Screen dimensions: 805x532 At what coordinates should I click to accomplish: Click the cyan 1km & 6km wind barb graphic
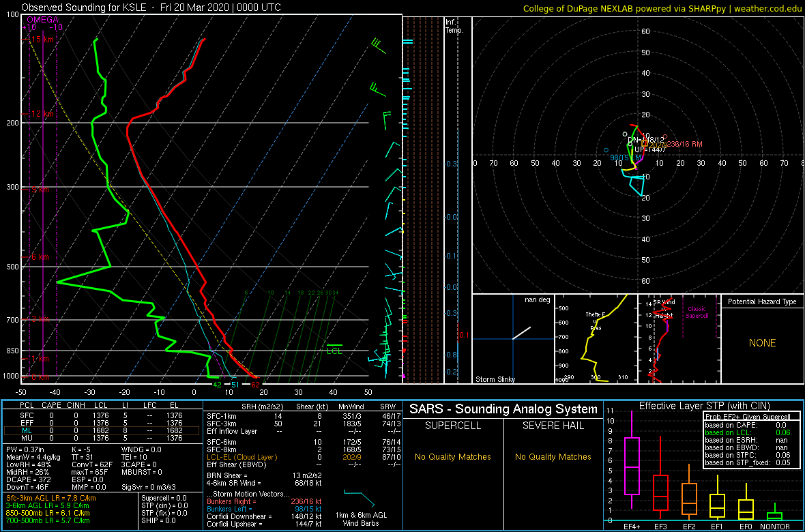[x=360, y=498]
